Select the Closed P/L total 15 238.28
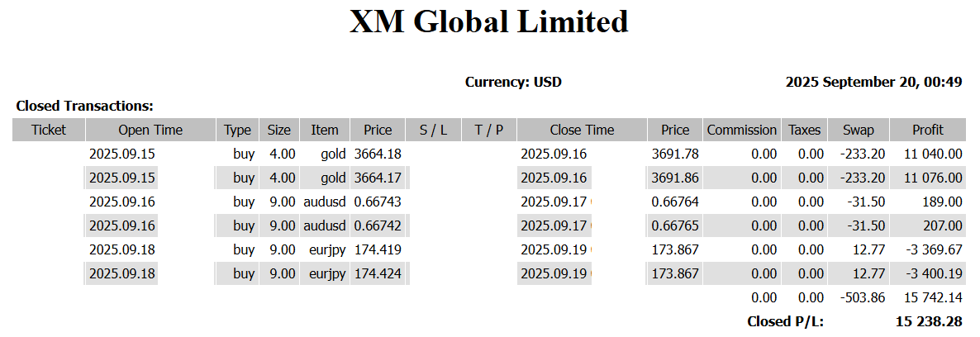 coord(928,321)
